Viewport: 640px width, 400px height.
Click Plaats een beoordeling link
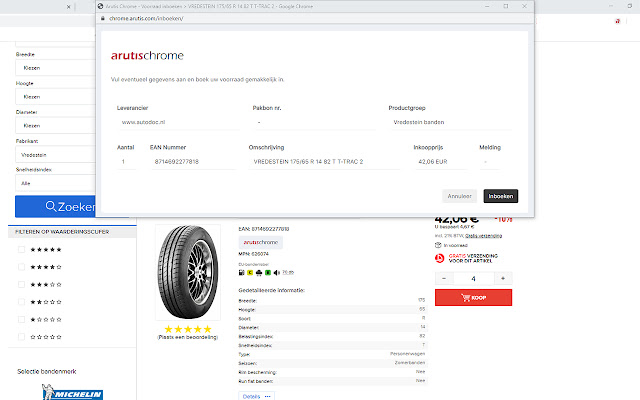click(188, 337)
